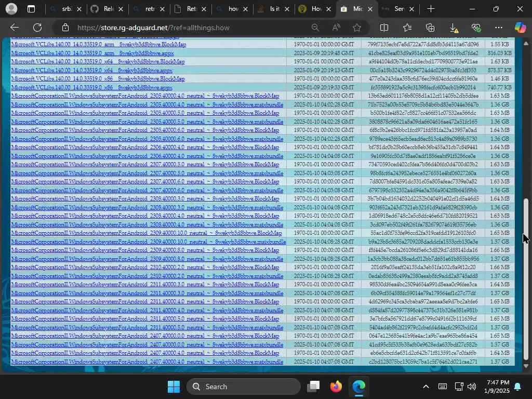Download VCLibs 14.0.33519.0 x86 BlockMap

point(98,79)
